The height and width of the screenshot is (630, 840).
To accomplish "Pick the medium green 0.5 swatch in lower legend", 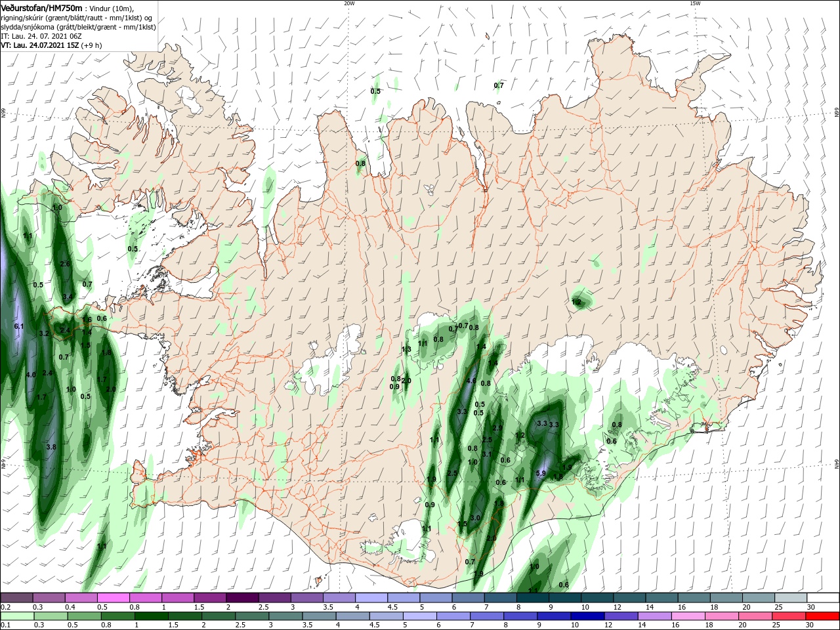I will (x=85, y=616).
